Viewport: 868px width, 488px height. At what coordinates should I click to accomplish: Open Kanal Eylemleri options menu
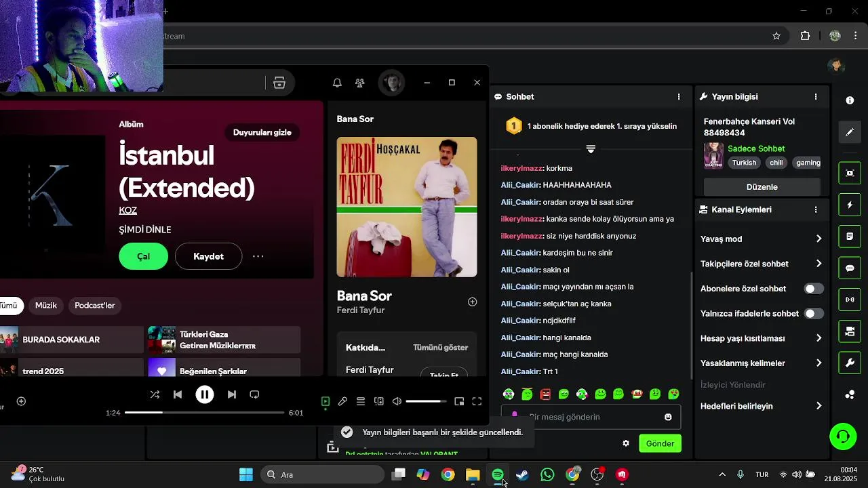tap(816, 210)
